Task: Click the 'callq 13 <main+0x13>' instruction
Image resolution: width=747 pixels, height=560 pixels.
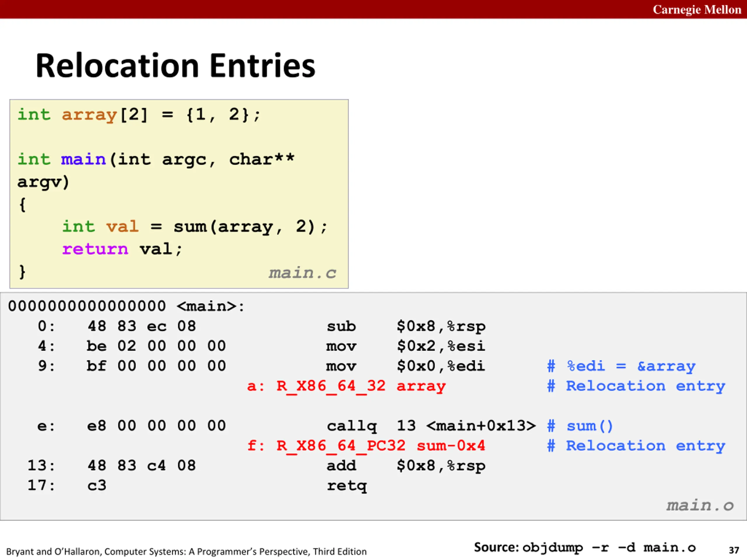Action: click(x=431, y=426)
